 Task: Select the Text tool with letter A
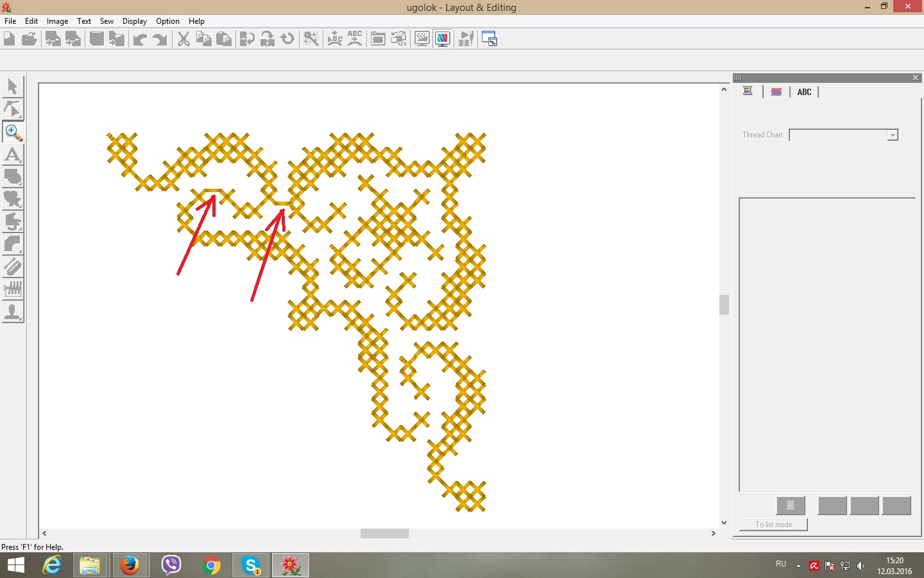pos(13,154)
